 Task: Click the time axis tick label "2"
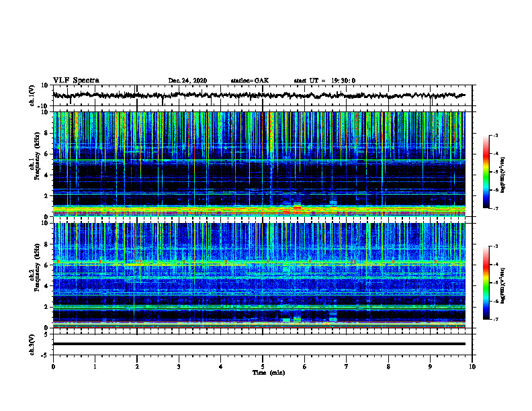click(137, 367)
